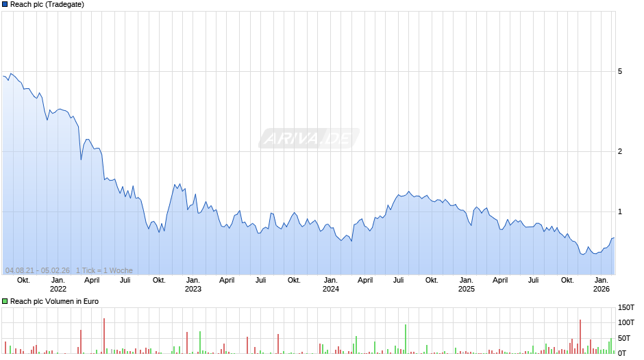Select the 'Reach plc (Tradegate)' chart title
Image resolution: width=644 pixels, height=360 pixels.
(47, 5)
